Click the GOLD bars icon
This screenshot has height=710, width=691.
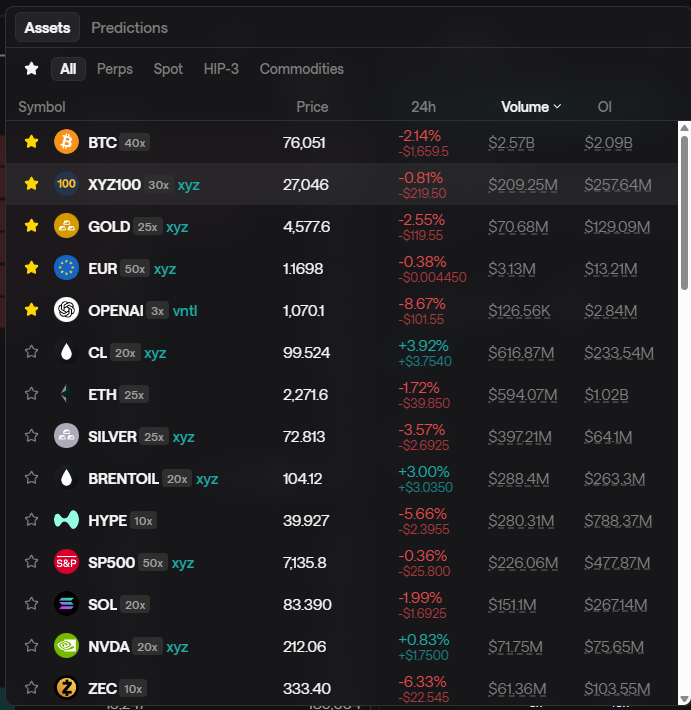pos(66,226)
